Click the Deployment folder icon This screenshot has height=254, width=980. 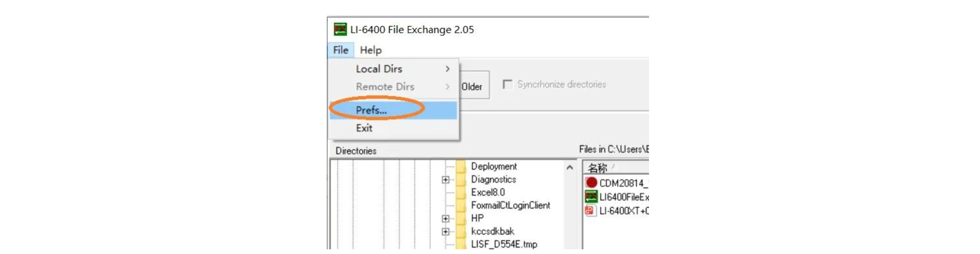point(461,166)
